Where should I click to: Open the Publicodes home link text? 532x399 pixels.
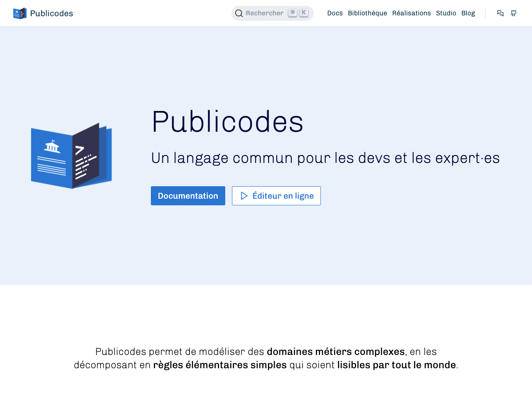point(52,13)
